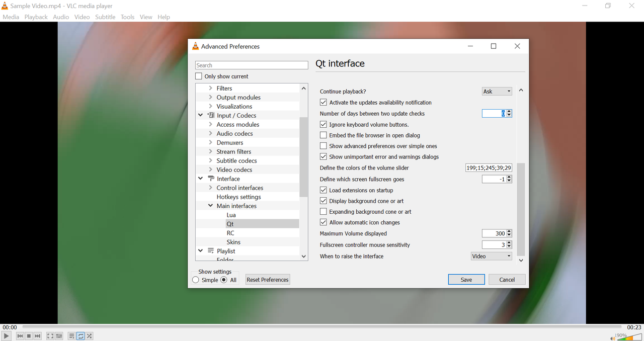Expand the Visualizations tree node
Screen dimensions: 644x341
click(210, 106)
